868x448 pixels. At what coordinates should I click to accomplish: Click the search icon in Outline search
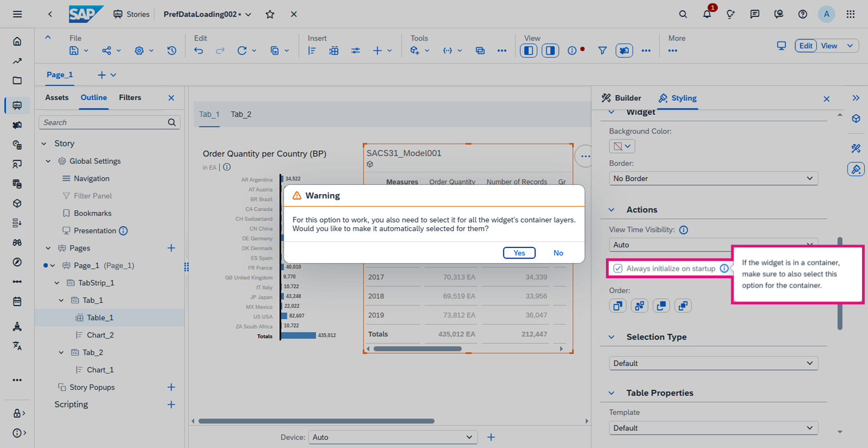click(171, 123)
